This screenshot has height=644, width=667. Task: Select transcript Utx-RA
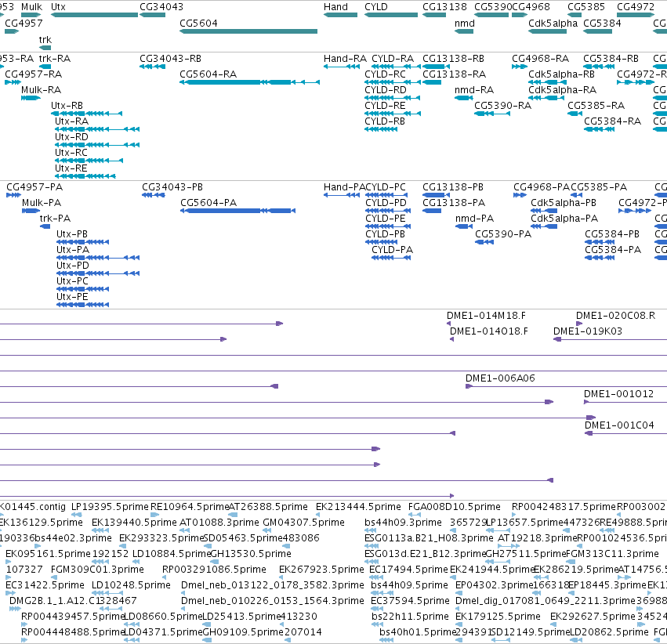[x=97, y=129]
